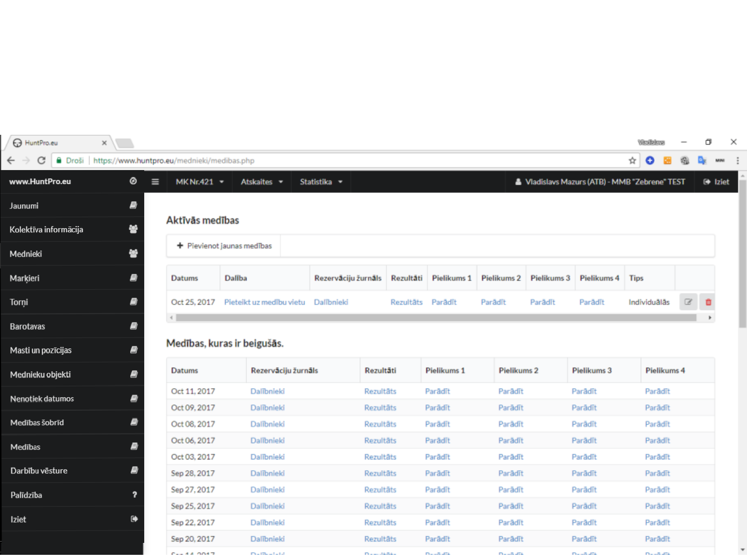Screen dimensions: 747x560
Task: Expand the Atskaites dropdown menu
Action: point(262,182)
